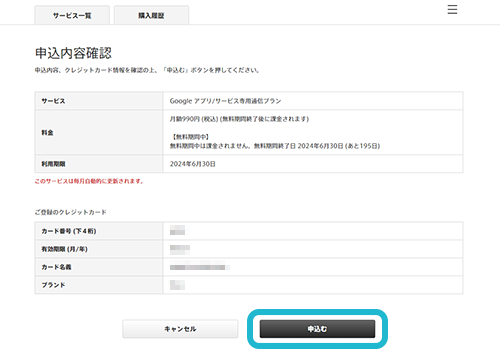The height and width of the screenshot is (360, 500).
Task: Click the blurred card holder name value
Action: point(199,267)
